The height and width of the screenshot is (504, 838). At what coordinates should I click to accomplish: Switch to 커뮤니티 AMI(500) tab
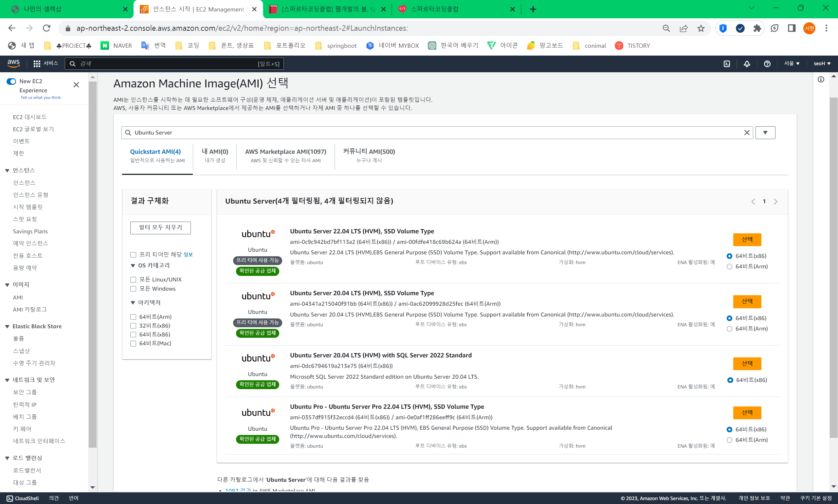click(369, 155)
